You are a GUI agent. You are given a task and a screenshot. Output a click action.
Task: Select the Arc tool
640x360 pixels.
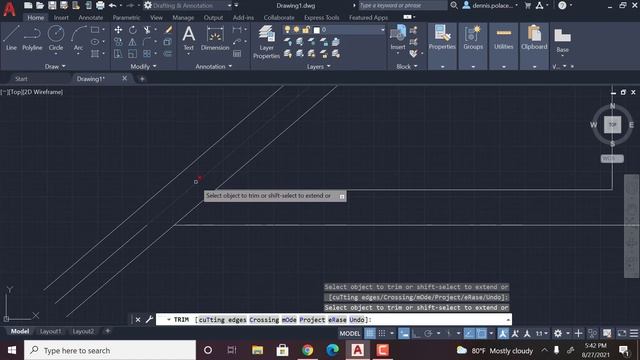(78, 38)
